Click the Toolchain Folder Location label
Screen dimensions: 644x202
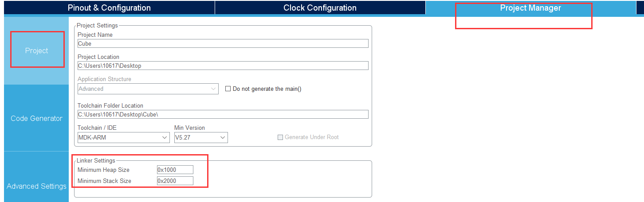tap(110, 105)
